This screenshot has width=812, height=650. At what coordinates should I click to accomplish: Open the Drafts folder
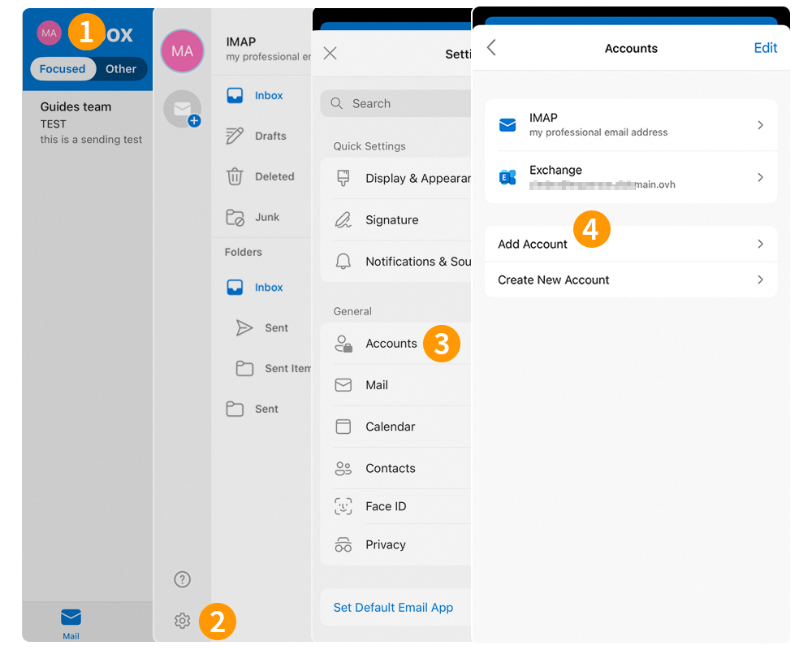(x=270, y=136)
